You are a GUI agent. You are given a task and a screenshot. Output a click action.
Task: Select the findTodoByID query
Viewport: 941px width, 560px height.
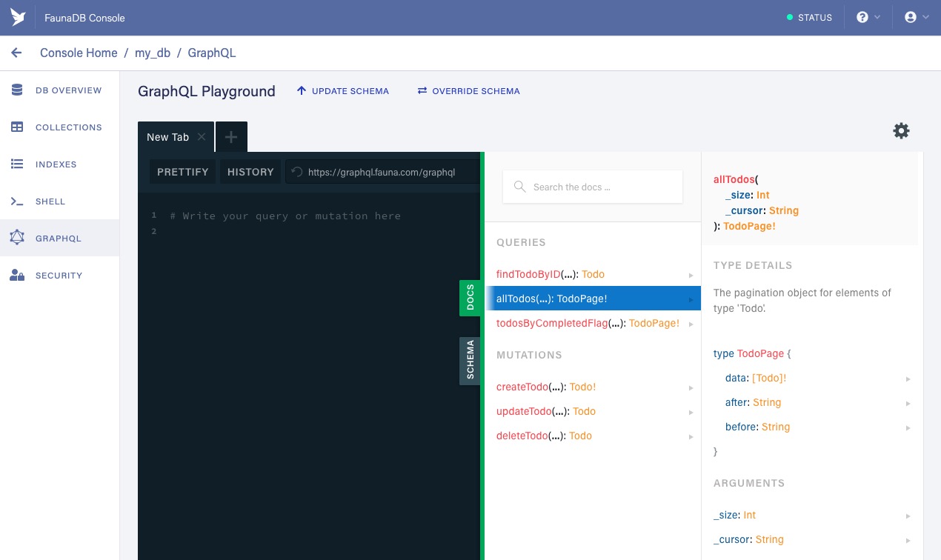[x=593, y=275]
